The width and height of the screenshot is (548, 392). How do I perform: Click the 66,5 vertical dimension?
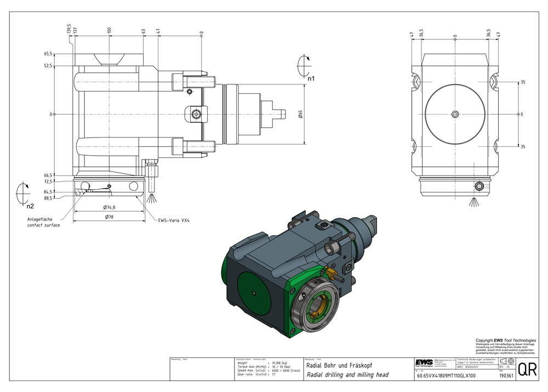pos(48,175)
